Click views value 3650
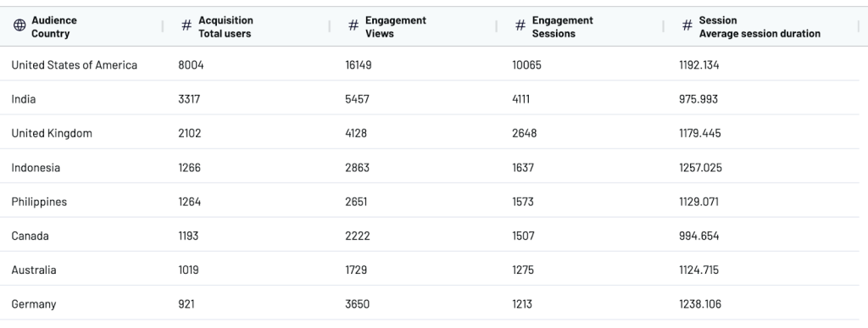This screenshot has height=328, width=868. 357,304
